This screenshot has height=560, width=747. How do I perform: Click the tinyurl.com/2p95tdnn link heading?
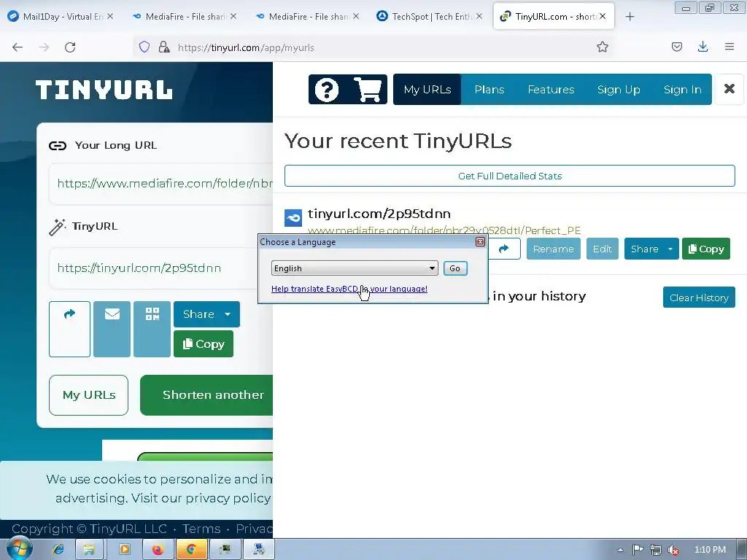click(379, 214)
